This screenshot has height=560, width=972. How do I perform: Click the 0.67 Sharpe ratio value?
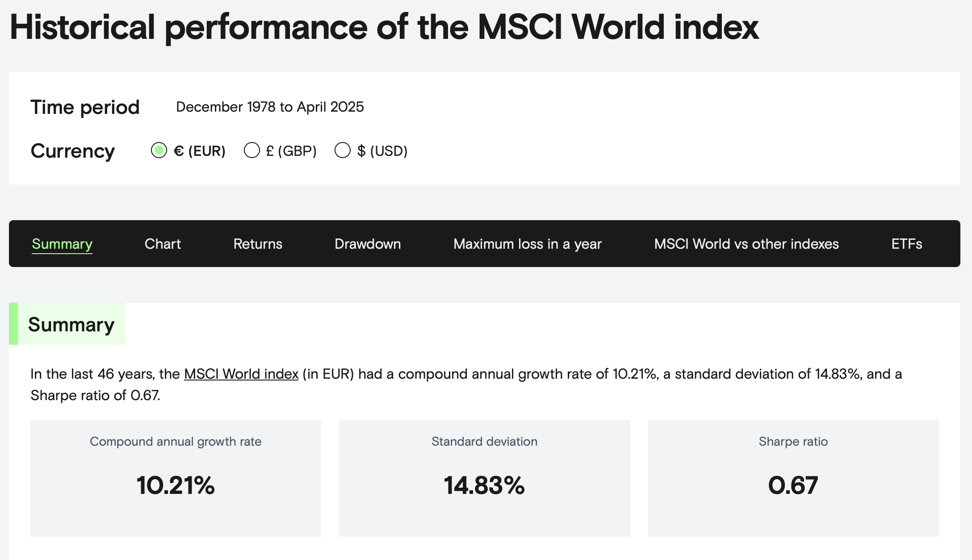click(x=793, y=485)
